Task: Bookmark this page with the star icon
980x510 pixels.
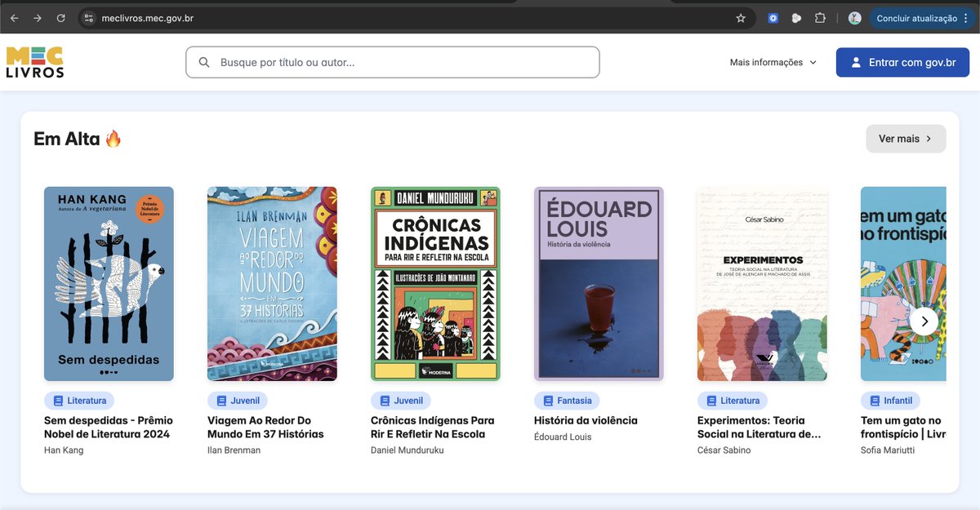Action: point(741,18)
